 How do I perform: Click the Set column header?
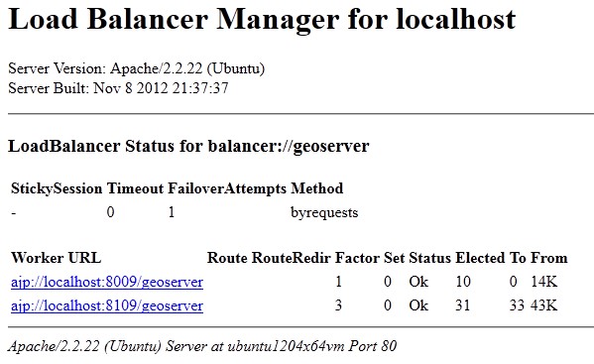pos(395,258)
